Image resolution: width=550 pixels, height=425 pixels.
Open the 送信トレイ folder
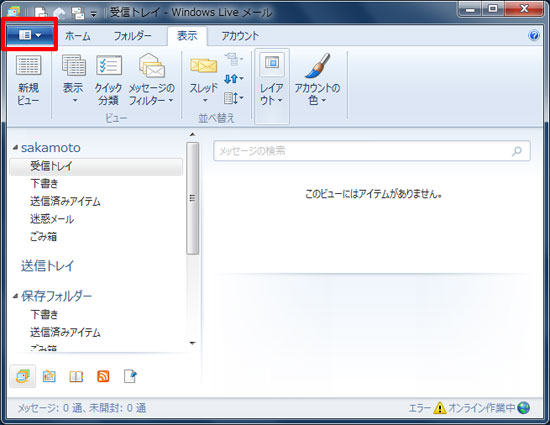click(47, 265)
